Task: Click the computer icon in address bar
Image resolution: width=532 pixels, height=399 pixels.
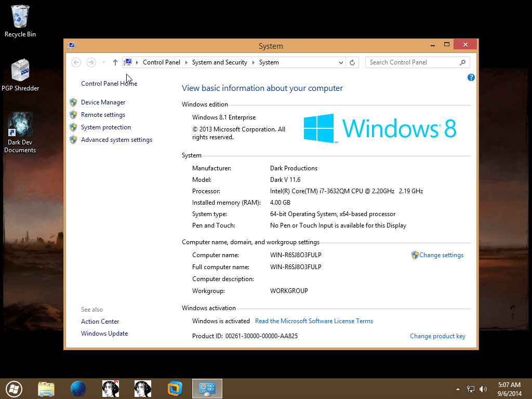Action: point(128,62)
